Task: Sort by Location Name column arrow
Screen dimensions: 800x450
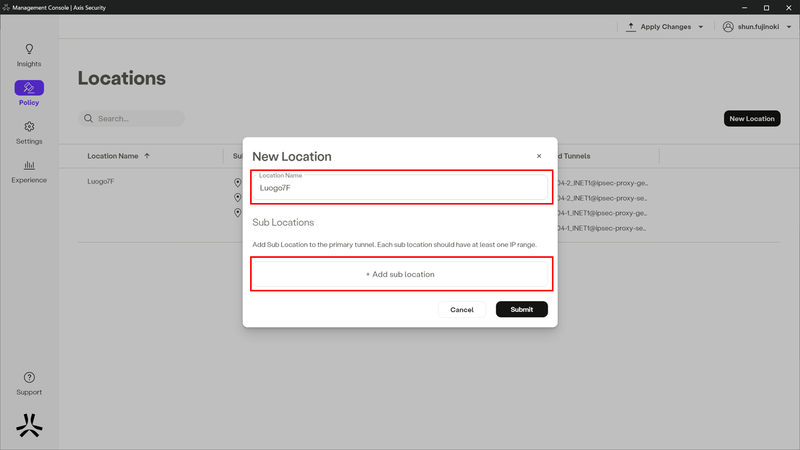Action: (147, 156)
